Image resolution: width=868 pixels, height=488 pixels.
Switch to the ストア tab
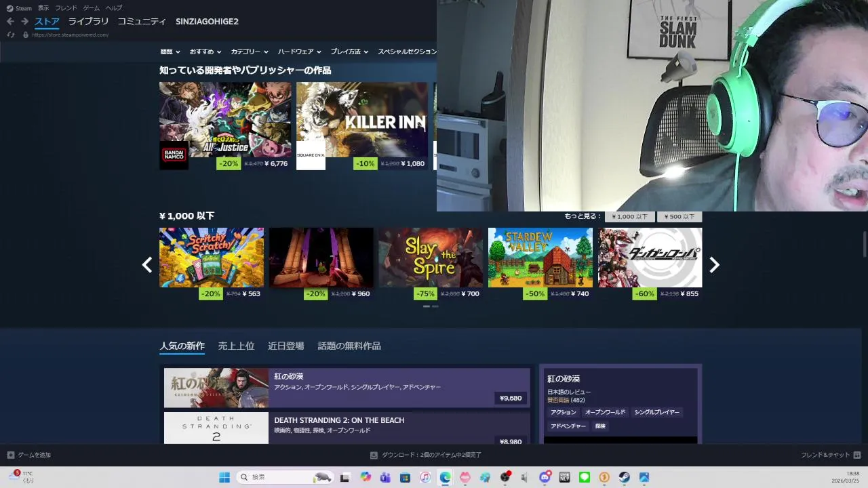coord(47,22)
